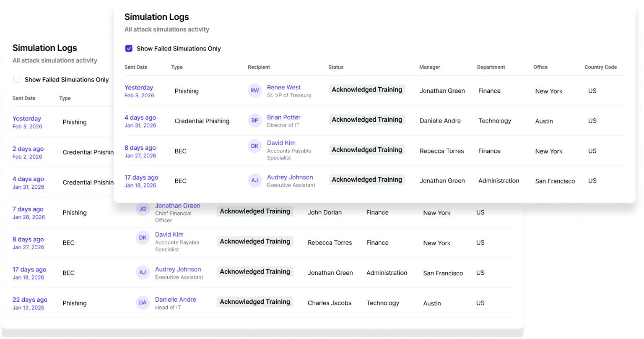Click 4 days ago date in front panel
The image size is (644, 339).
tap(140, 117)
